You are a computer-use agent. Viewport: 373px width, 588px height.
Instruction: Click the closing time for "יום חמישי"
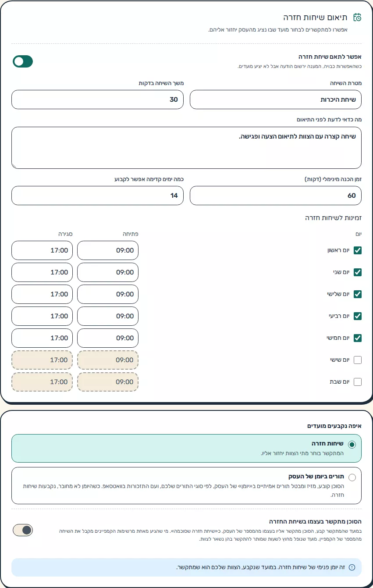(42, 338)
